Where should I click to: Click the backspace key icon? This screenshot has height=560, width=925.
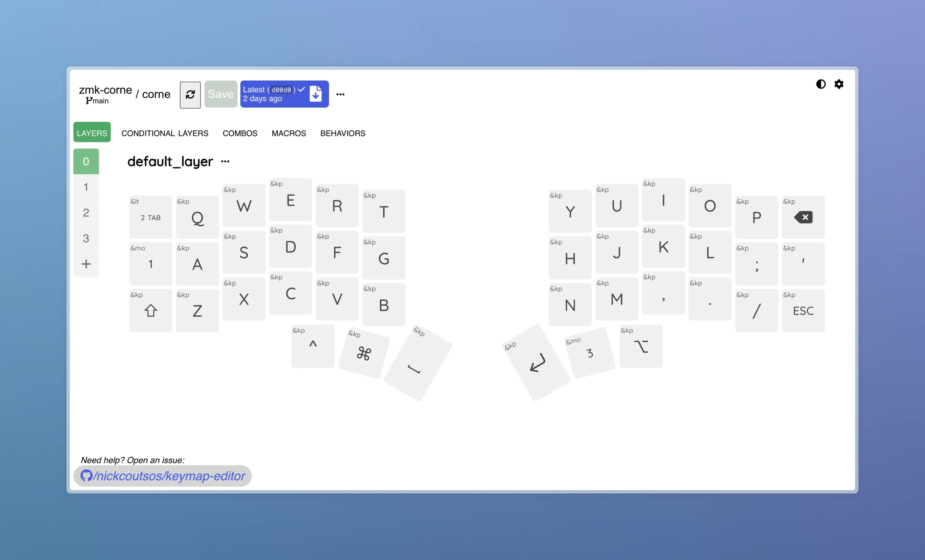click(803, 217)
